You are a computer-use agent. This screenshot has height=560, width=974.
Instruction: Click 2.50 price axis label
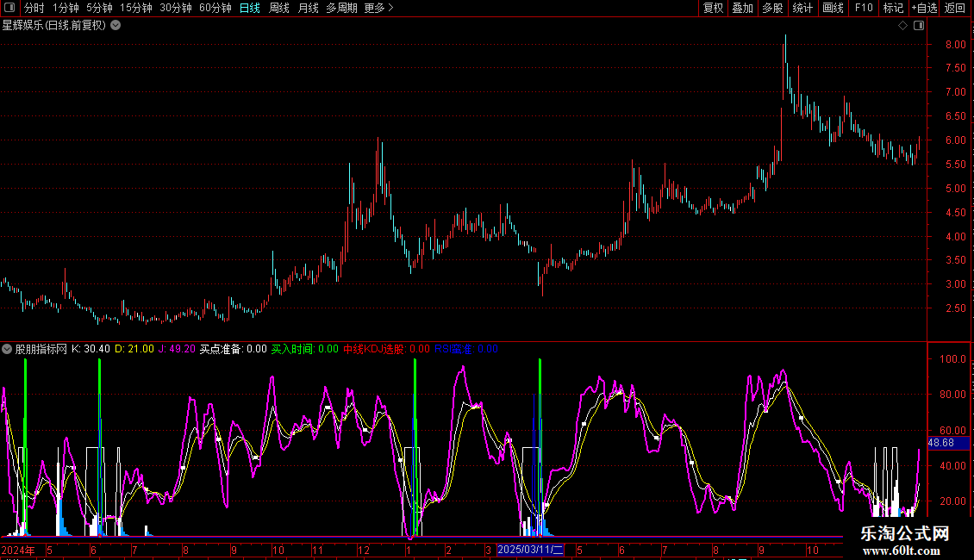(955, 308)
